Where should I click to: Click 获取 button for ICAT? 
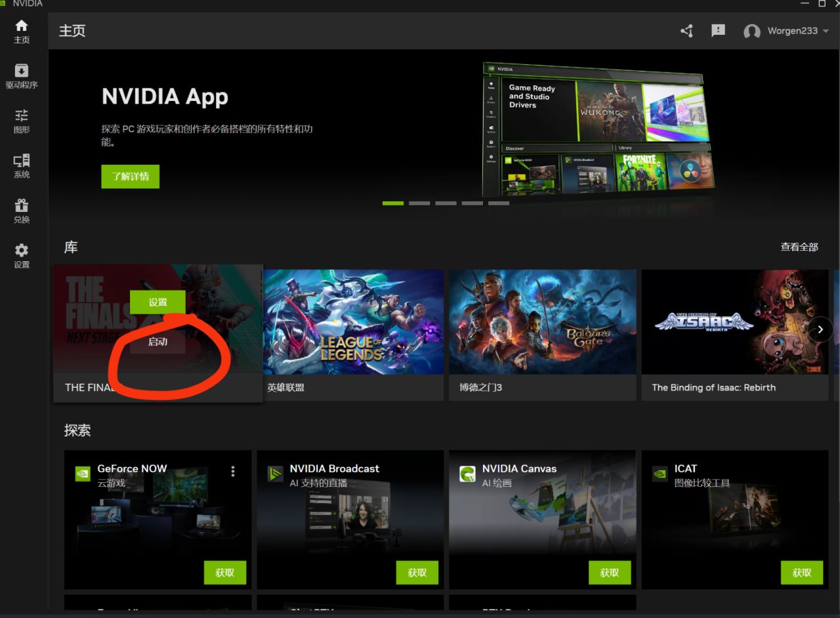802,573
